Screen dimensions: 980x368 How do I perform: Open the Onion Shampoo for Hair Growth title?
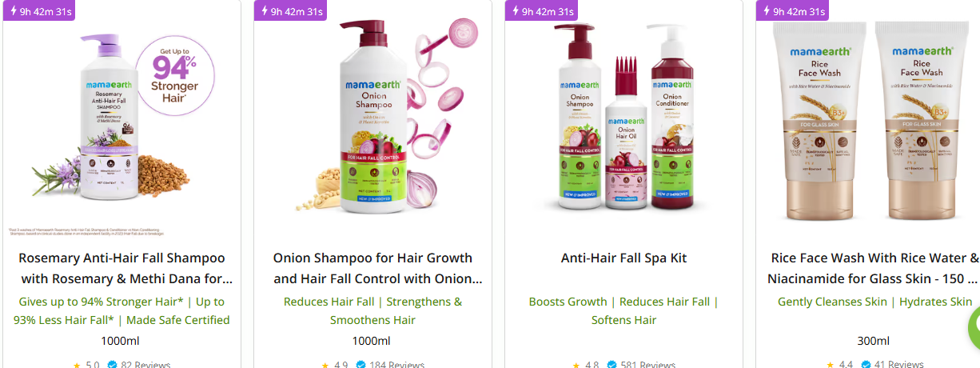point(373,269)
